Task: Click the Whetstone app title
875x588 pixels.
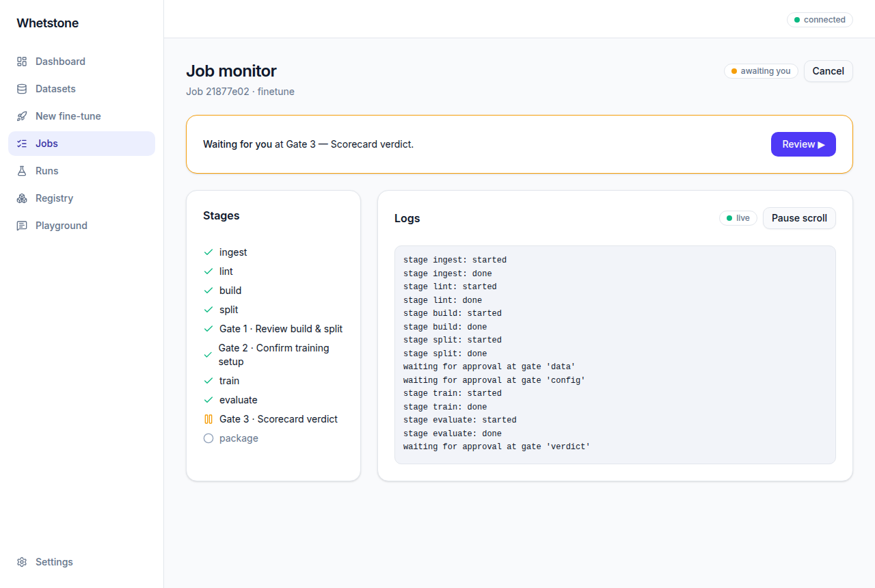Action: 48,23
